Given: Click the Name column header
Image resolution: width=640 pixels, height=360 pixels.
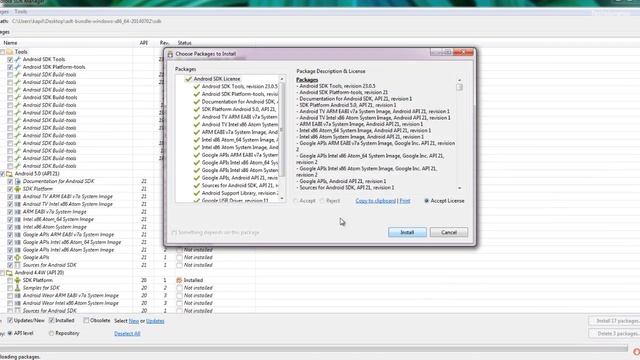Looking at the screenshot, I should tap(10, 43).
